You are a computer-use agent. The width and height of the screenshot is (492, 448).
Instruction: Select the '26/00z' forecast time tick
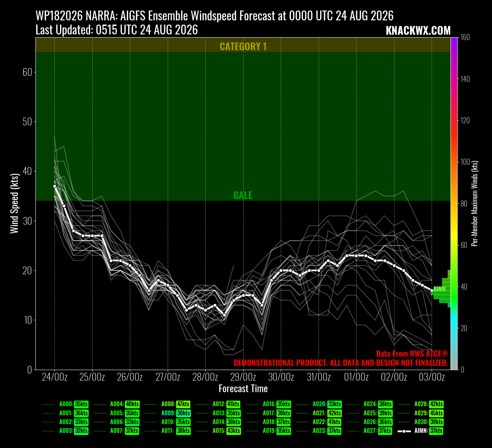click(130, 377)
